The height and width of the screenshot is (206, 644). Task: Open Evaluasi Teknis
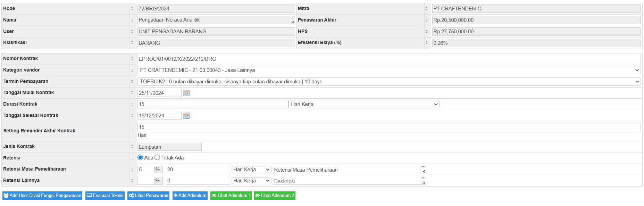[105, 196]
